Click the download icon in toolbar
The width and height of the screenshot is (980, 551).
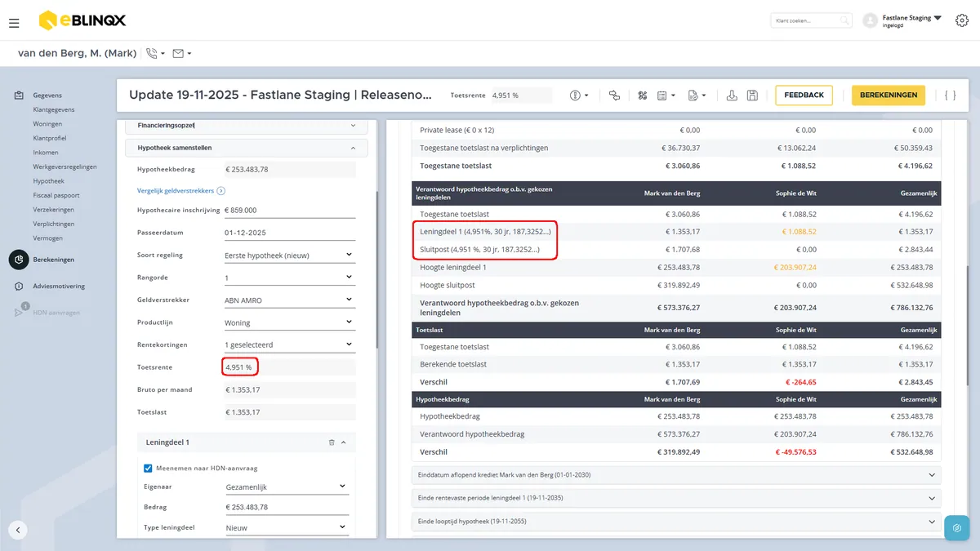point(732,96)
